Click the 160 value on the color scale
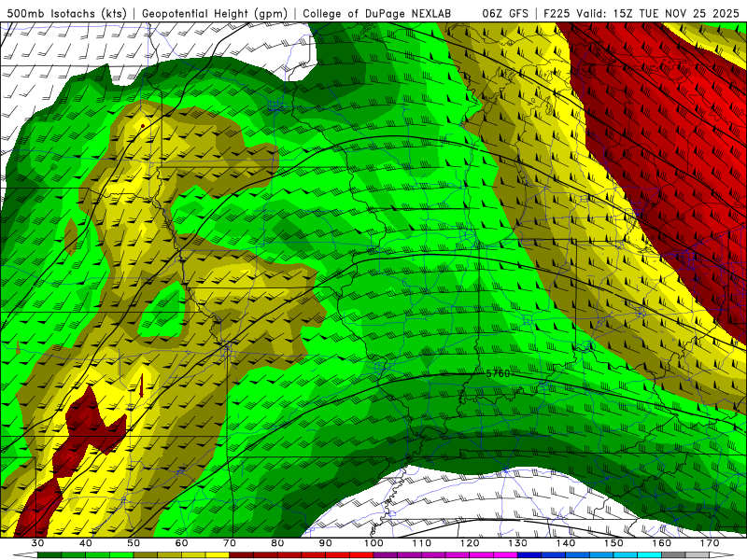 pos(662,543)
